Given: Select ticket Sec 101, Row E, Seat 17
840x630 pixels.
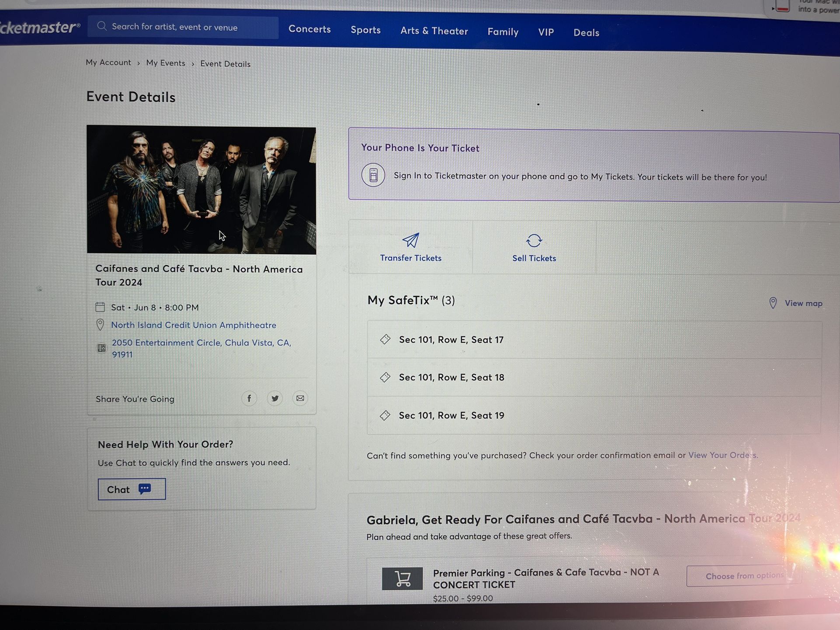Looking at the screenshot, I should pyautogui.click(x=594, y=339).
